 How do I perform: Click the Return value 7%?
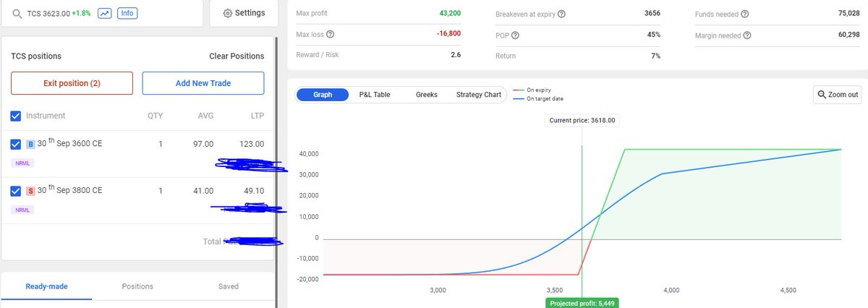coord(655,55)
